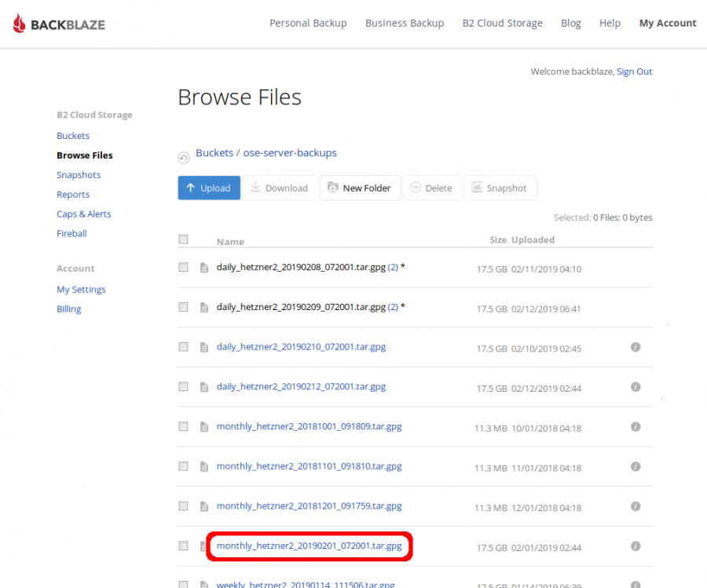Open the B2 Cloud Storage menu item
The height and width of the screenshot is (588, 707).
click(502, 23)
